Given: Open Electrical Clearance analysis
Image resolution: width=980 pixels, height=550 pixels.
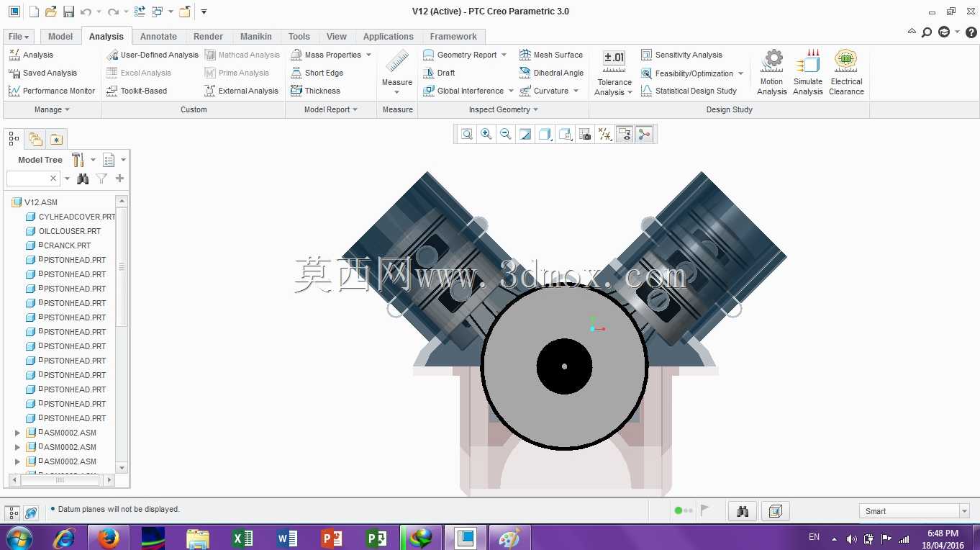Looking at the screenshot, I should click(846, 73).
